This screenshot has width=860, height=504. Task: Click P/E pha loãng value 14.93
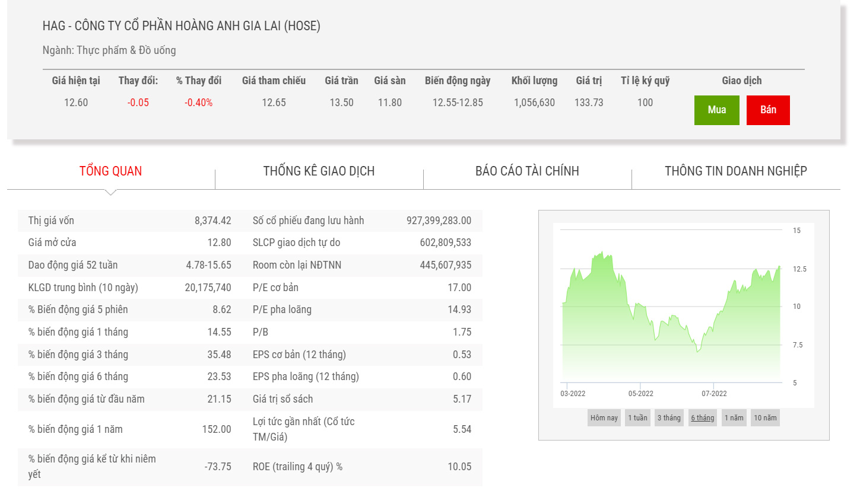[459, 310]
